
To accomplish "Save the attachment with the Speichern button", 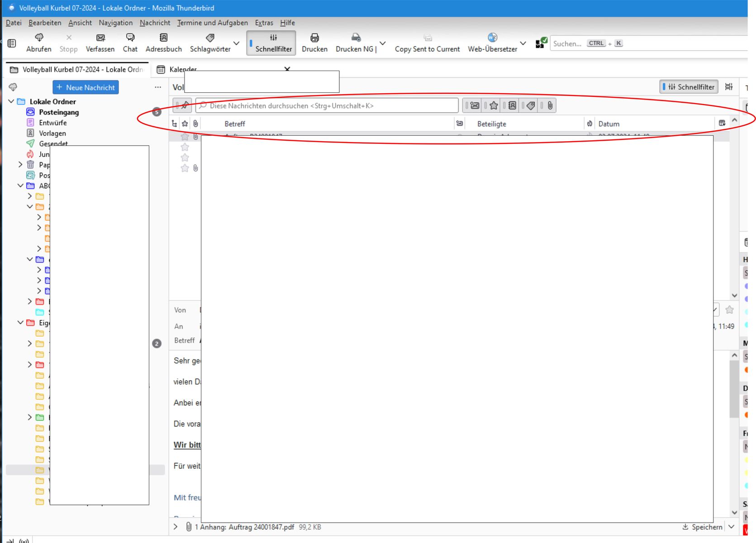I will tap(703, 527).
